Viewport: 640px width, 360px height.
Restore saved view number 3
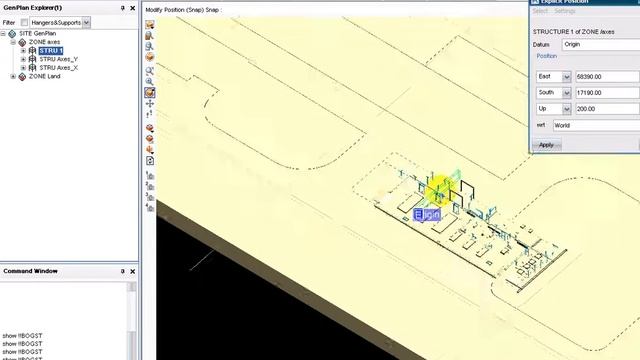pos(150,197)
